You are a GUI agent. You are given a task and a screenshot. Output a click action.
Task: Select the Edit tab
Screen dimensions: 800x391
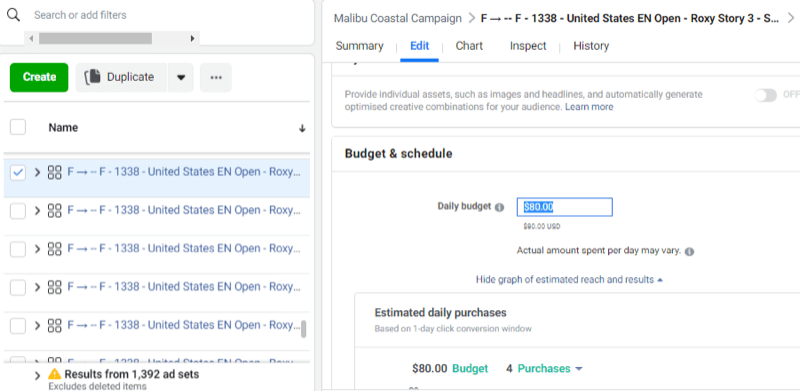pyautogui.click(x=419, y=46)
